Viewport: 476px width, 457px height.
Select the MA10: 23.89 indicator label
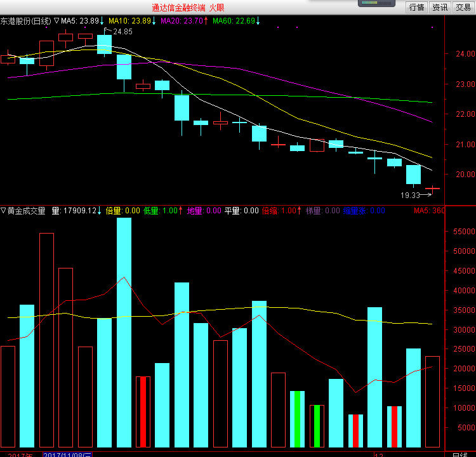[x=129, y=21]
